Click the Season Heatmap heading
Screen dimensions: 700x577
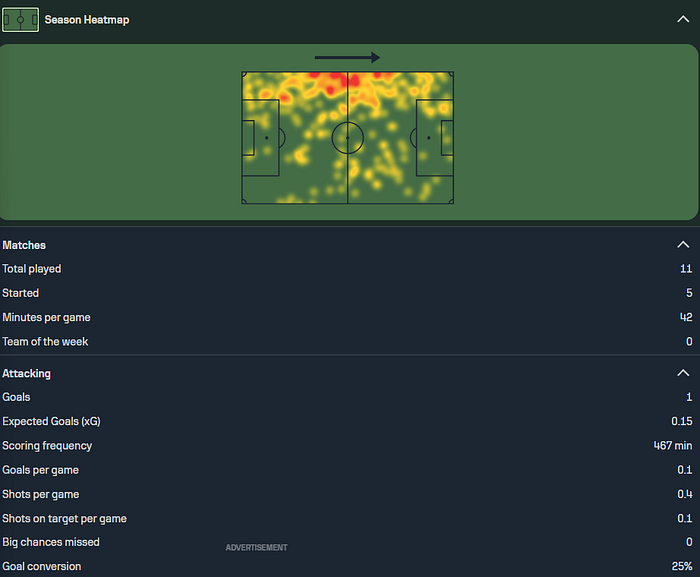pos(87,20)
